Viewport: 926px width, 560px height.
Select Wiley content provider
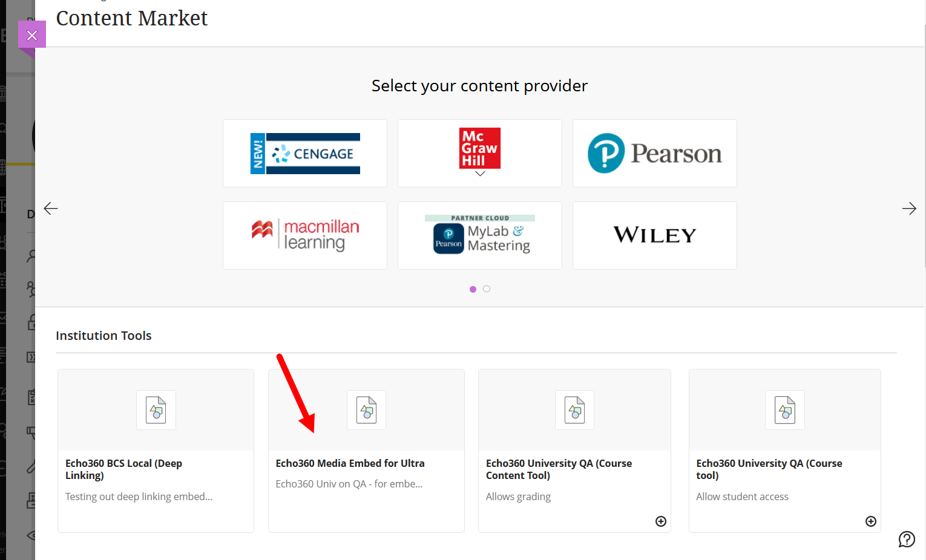pyautogui.click(x=655, y=235)
